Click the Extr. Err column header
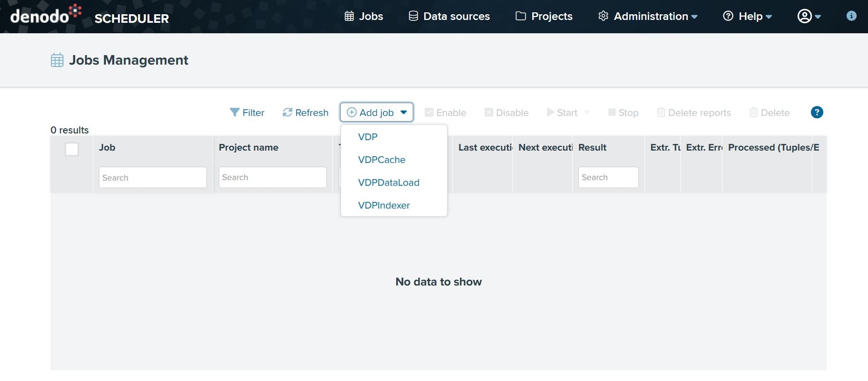Viewport: 868px width, 381px height. [704, 147]
